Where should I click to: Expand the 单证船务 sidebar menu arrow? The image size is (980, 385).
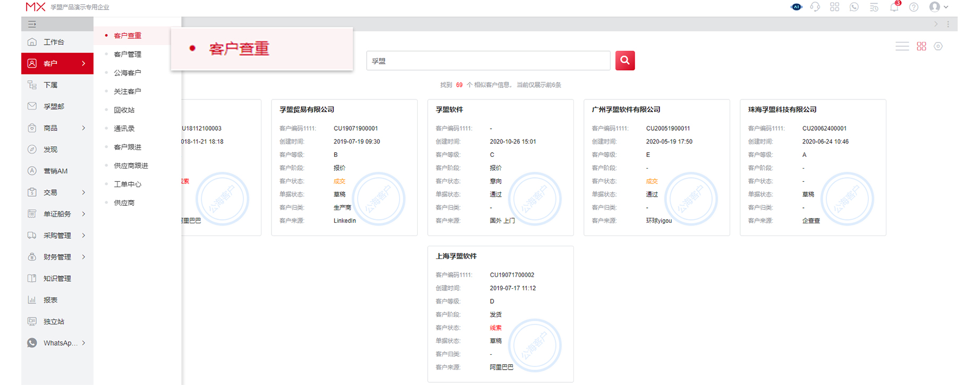pyautogui.click(x=83, y=214)
